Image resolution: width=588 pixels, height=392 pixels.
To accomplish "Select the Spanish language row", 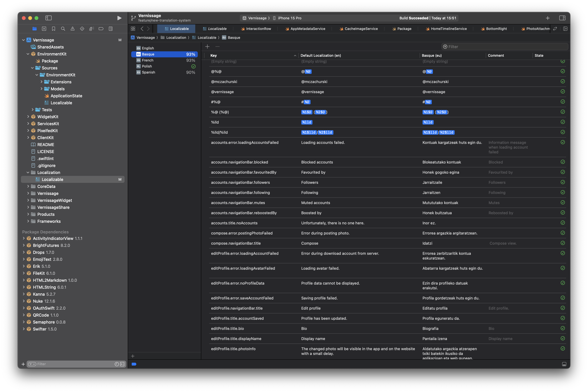I will click(x=149, y=72).
